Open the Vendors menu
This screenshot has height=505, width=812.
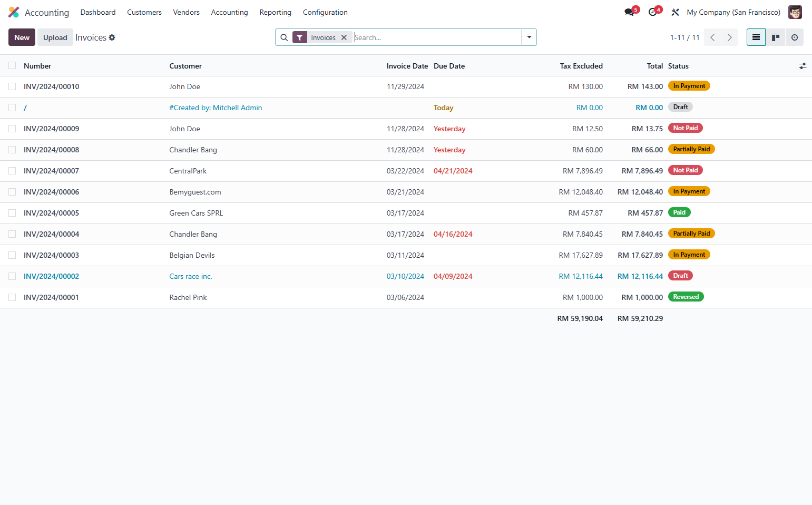[186, 12]
